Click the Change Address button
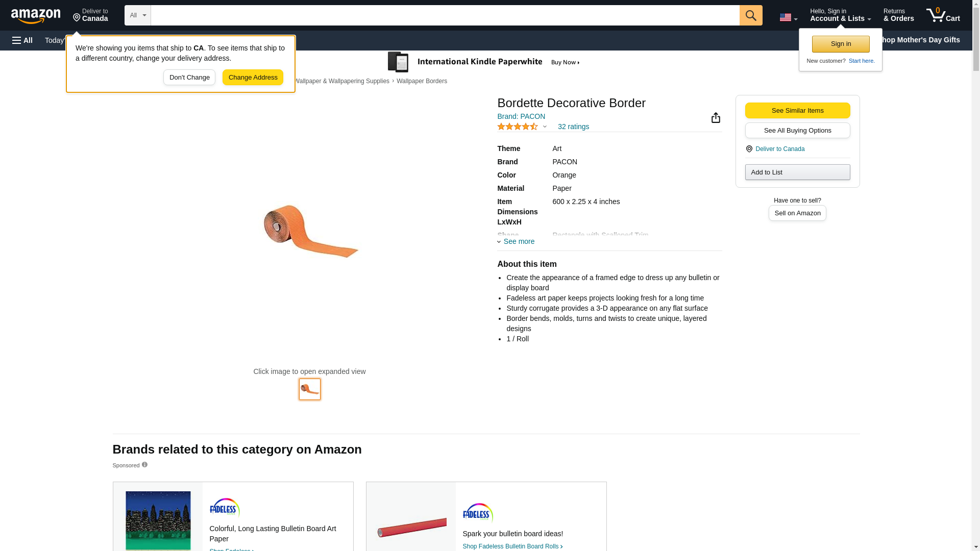The width and height of the screenshot is (980, 551). tap(253, 78)
